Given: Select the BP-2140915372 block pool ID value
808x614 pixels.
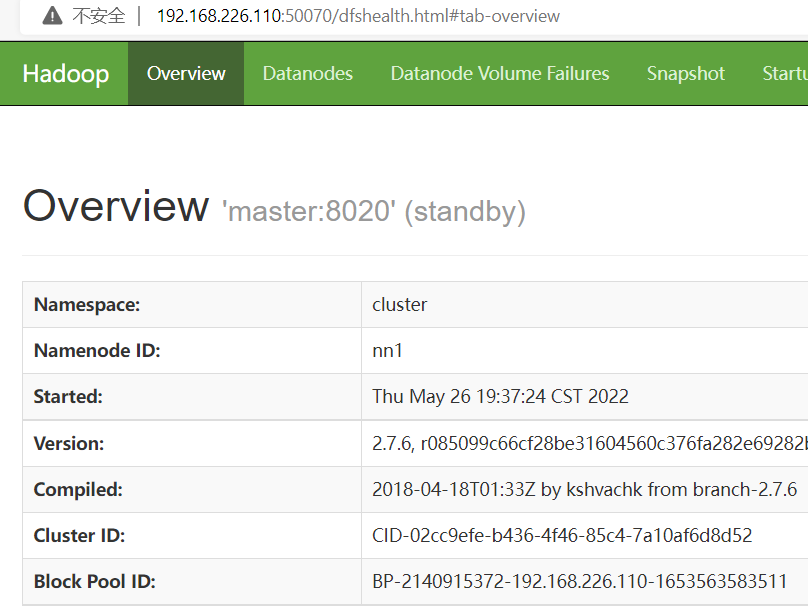Looking at the screenshot, I should coord(579,582).
